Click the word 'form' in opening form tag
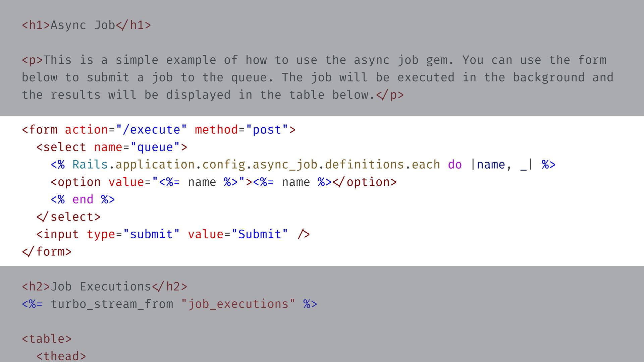Screen dimensions: 644x362 43,130
